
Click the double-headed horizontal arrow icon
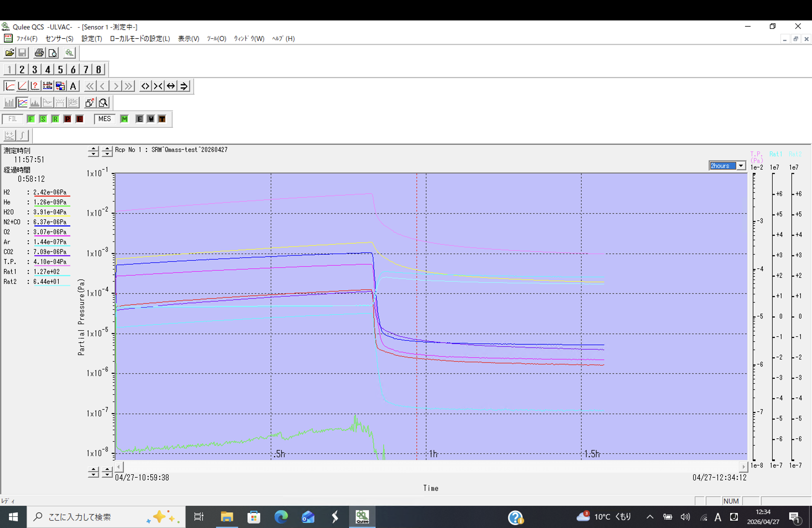coord(171,86)
